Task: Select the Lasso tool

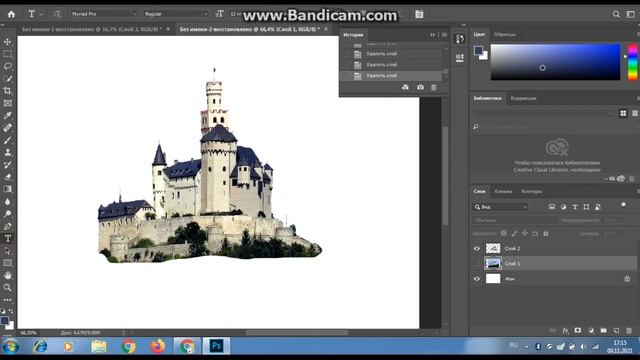Action: pyautogui.click(x=7, y=66)
